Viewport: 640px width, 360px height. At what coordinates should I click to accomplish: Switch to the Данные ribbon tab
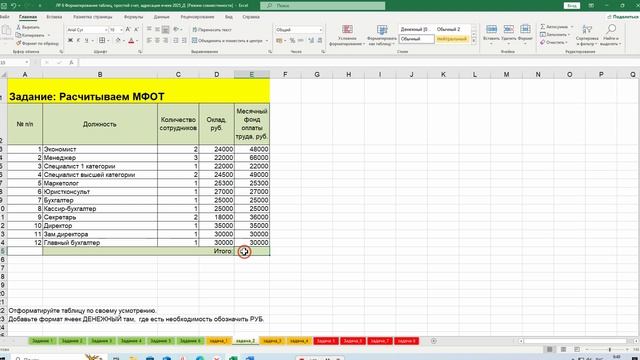(162, 17)
